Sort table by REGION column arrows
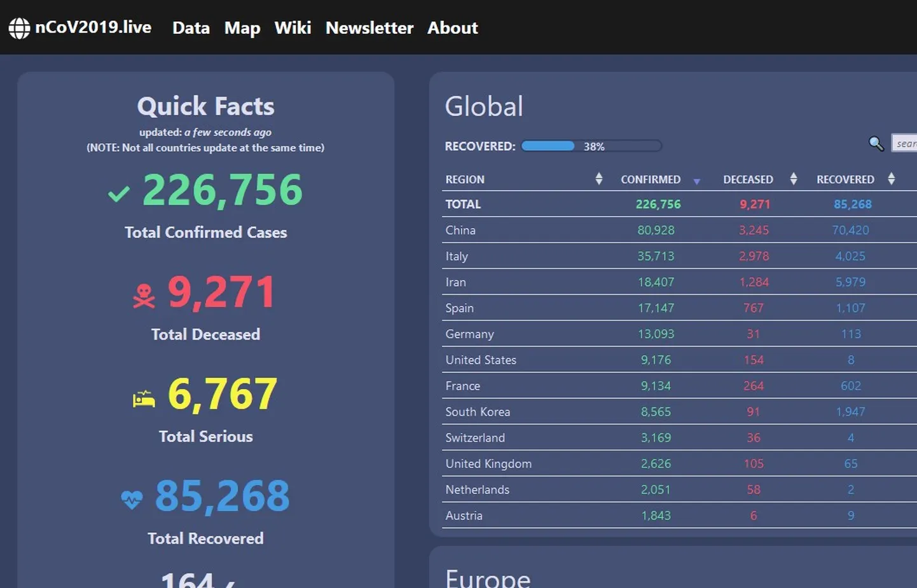917x588 pixels. tap(598, 179)
